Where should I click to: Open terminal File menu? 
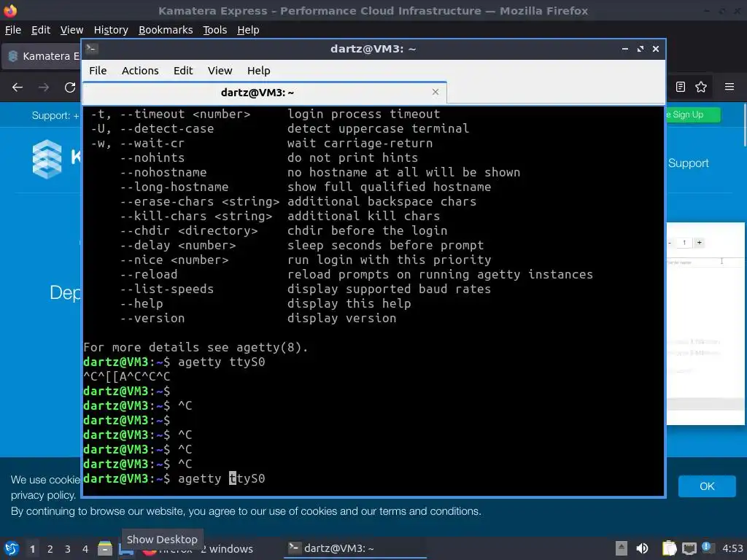98,71
